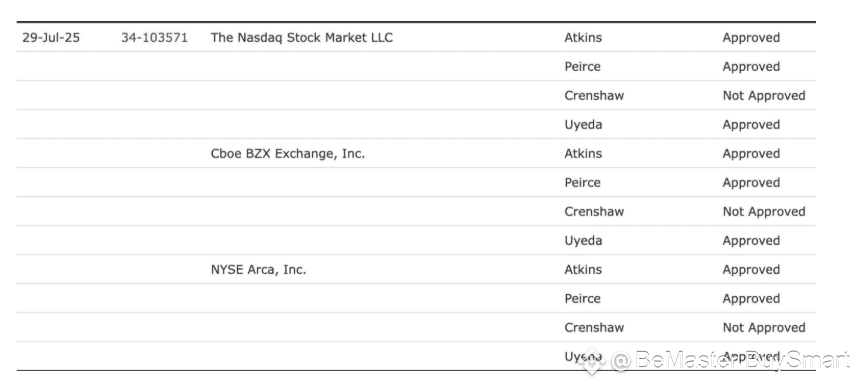Click Peirce under Cboe BZX Exchange
Screen dimensions: 857x387
(583, 183)
